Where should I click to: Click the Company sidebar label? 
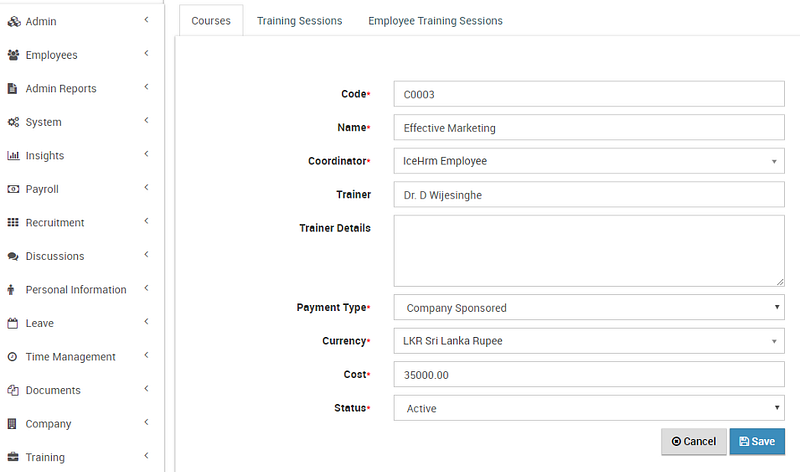coord(48,424)
